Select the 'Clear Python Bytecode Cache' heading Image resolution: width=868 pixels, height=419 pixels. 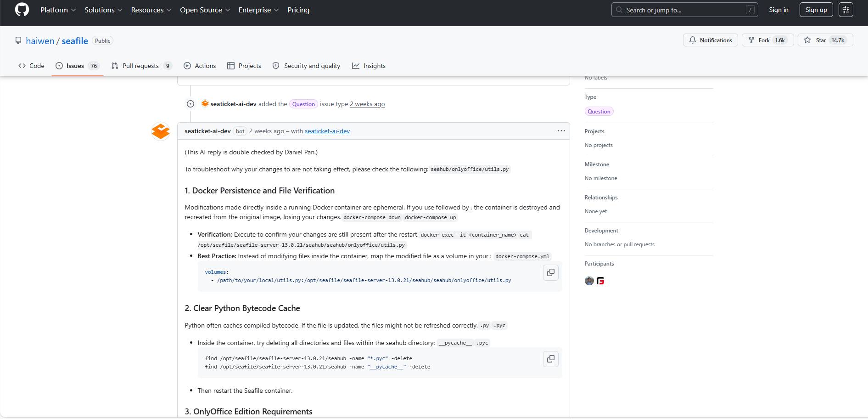[242, 308]
